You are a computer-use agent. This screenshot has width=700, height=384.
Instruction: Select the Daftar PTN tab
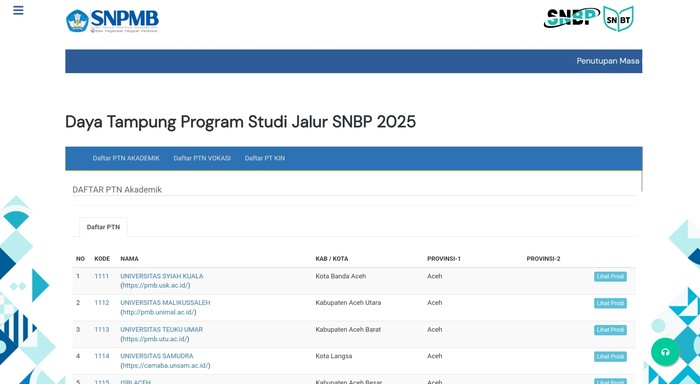click(103, 227)
